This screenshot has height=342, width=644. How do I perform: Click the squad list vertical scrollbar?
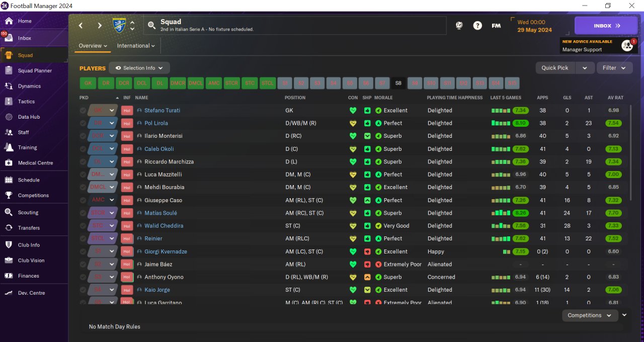click(x=630, y=153)
